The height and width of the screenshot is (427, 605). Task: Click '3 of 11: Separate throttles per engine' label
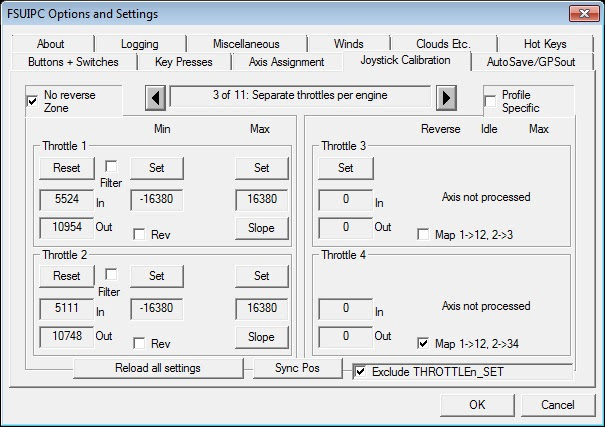300,96
